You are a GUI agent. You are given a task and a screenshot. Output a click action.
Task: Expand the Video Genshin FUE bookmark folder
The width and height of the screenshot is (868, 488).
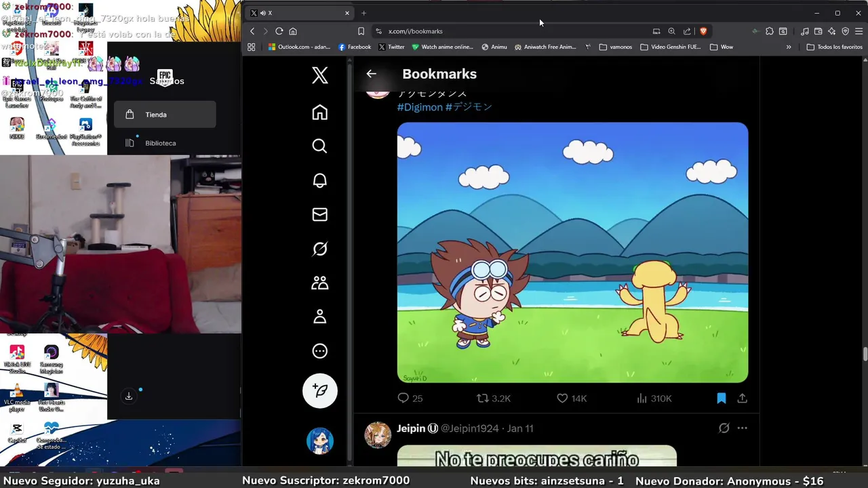(x=671, y=47)
